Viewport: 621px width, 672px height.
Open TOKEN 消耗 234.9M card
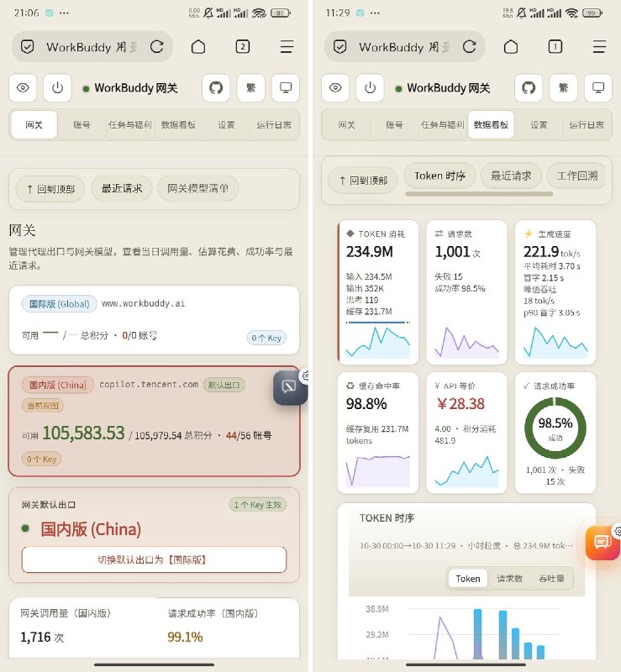pos(378,292)
